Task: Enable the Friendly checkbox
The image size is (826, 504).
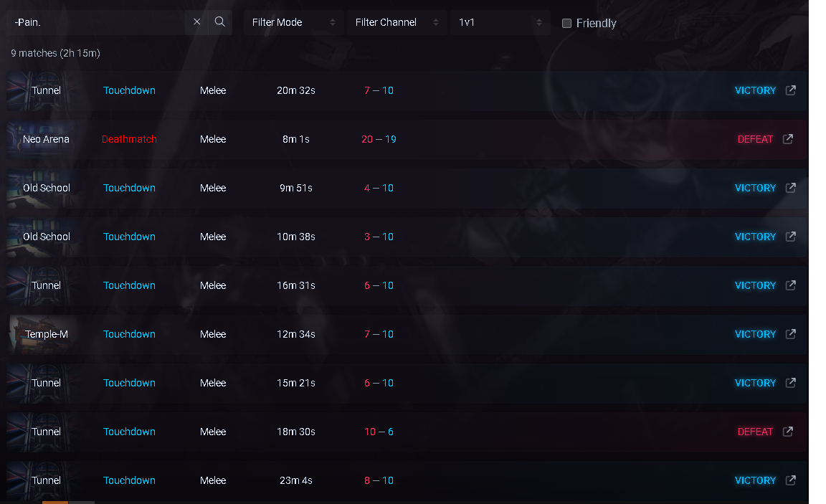Action: coord(566,23)
